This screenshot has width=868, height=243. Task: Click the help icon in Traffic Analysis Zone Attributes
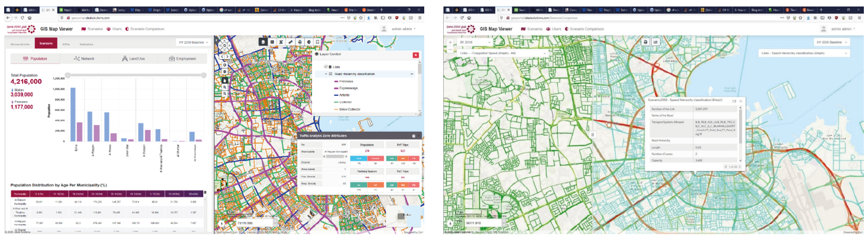tap(413, 136)
